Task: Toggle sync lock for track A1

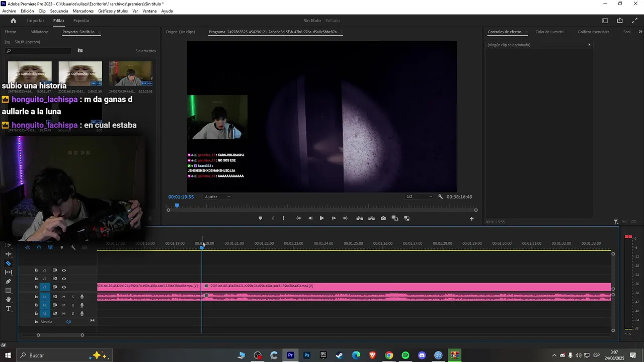Action: pos(55,297)
